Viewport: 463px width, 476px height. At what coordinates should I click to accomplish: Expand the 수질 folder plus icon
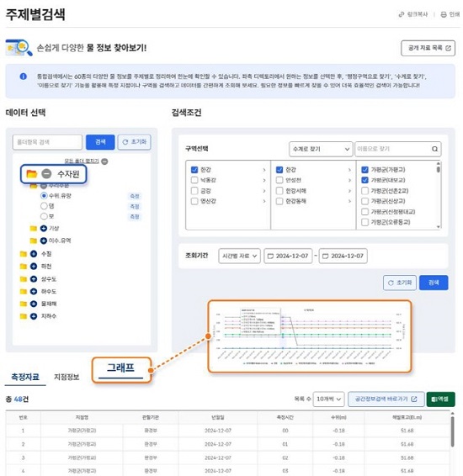tap(34, 253)
